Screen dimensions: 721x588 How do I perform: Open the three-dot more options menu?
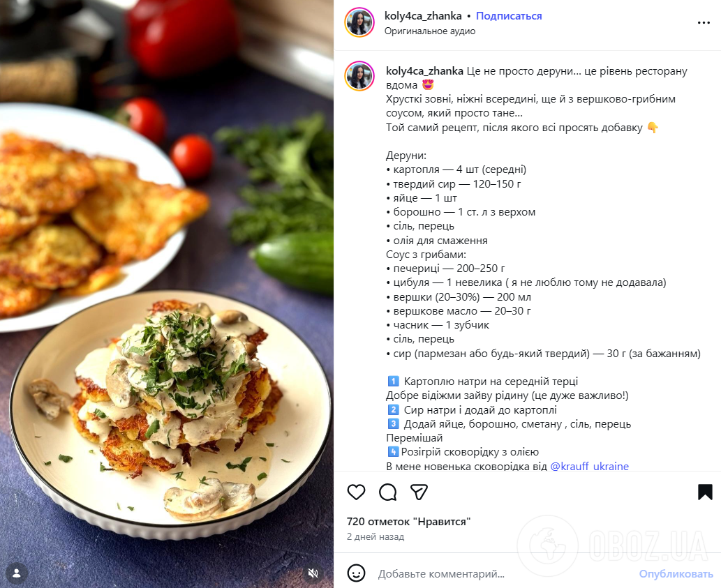(704, 22)
